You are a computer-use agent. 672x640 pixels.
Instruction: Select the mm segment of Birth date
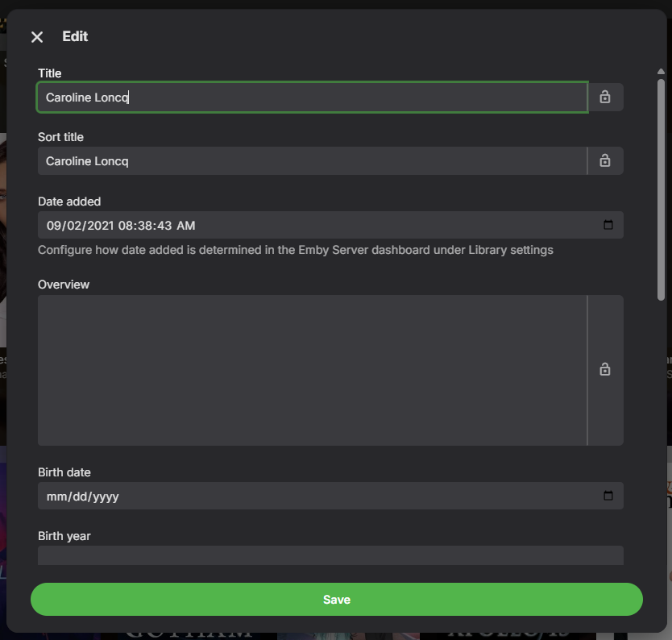pyautogui.click(x=56, y=497)
